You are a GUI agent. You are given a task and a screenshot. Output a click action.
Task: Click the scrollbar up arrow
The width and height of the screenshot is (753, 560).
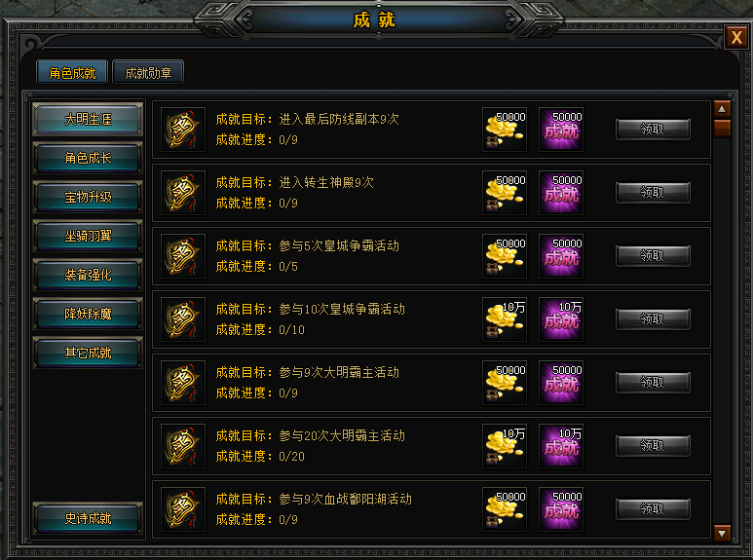pos(722,109)
